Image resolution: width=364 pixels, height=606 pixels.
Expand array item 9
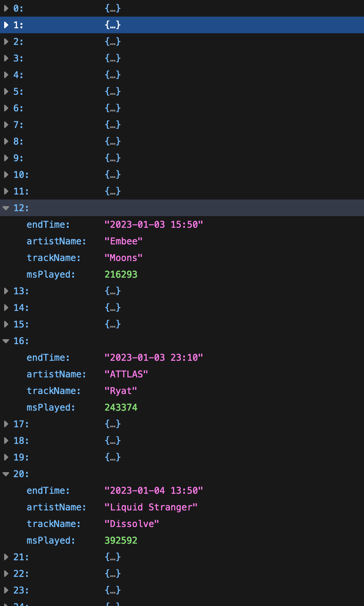point(6,158)
